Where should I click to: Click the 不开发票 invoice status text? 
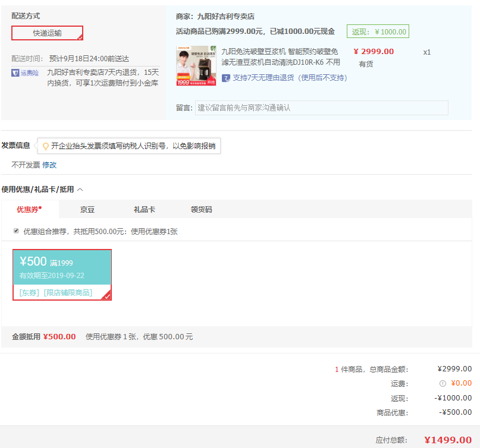click(x=26, y=165)
